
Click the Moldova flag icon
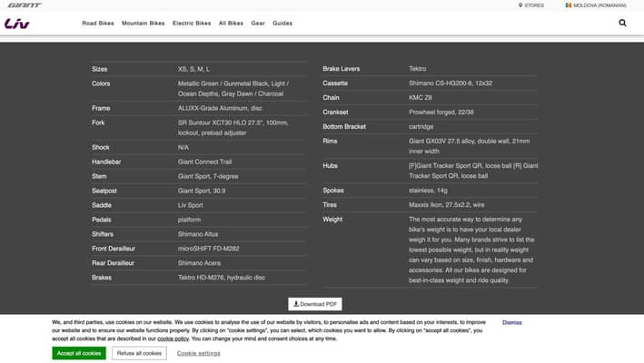[x=569, y=5]
